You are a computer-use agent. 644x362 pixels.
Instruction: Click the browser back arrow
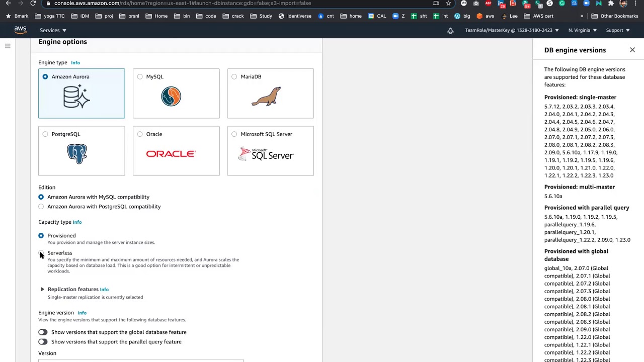pyautogui.click(x=8, y=3)
